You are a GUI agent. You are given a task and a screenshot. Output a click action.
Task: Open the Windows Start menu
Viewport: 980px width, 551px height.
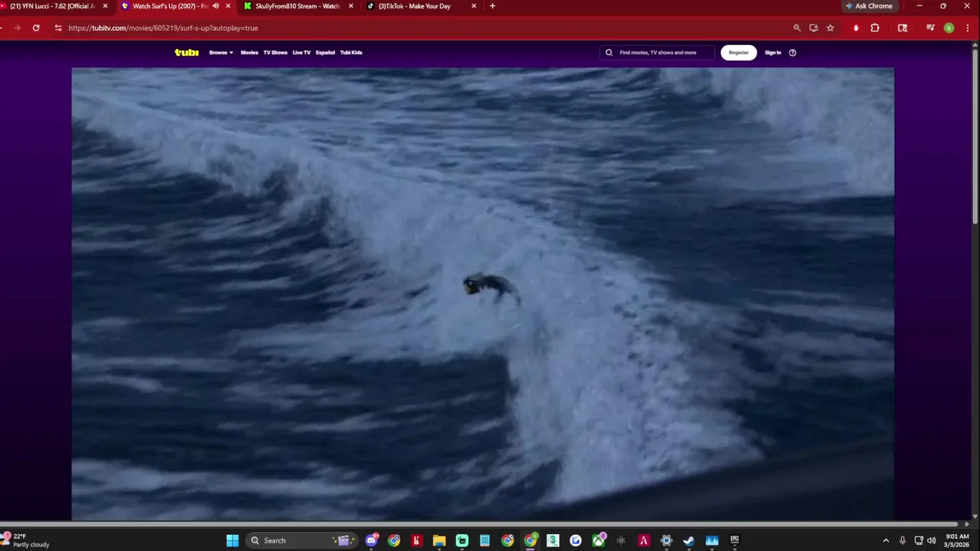tap(232, 540)
